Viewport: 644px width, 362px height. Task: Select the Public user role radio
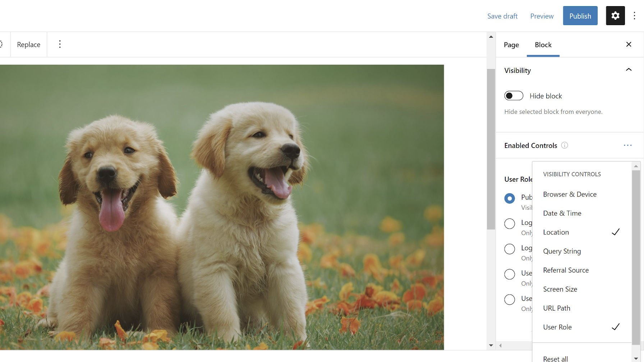510,198
